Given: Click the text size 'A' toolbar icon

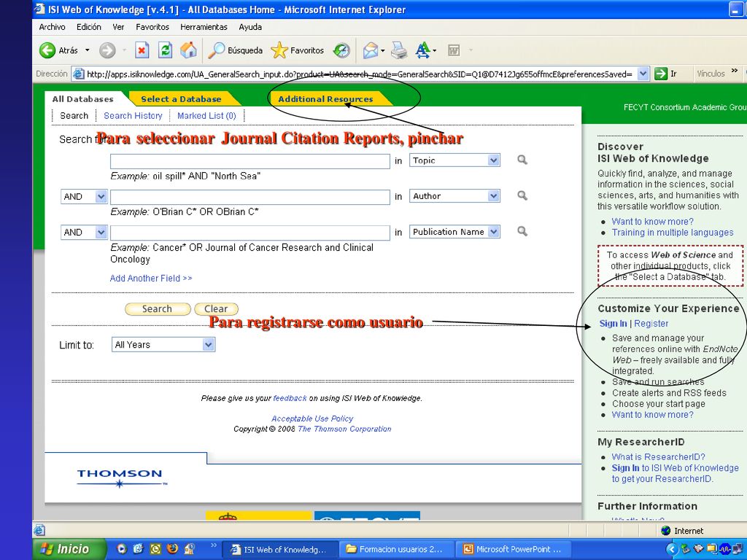Looking at the screenshot, I should tap(422, 50).
